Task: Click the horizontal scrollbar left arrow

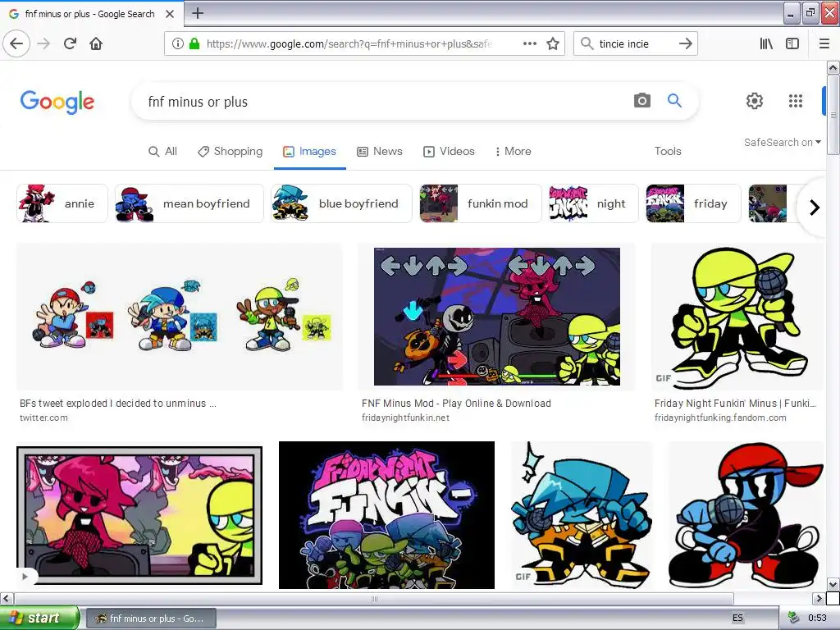Action: point(7,598)
